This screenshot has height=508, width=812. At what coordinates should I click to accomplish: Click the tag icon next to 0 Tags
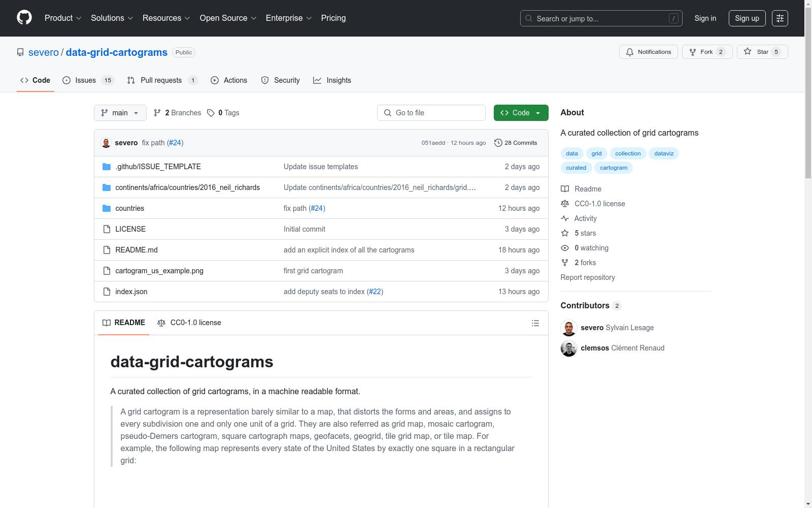[x=211, y=113]
